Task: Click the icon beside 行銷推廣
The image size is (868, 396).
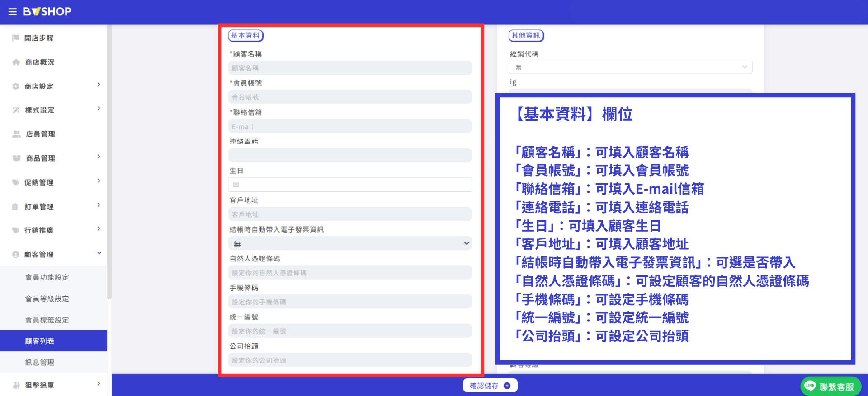Action: (16, 230)
